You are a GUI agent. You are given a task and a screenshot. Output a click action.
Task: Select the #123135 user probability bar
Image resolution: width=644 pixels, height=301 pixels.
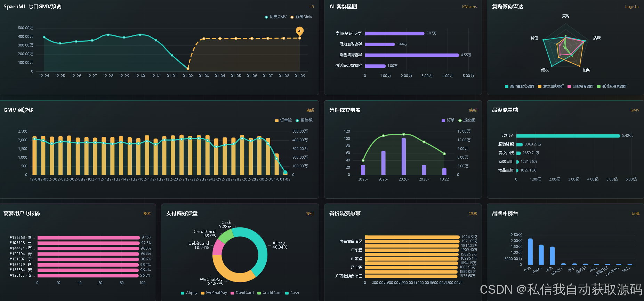pyautogui.click(x=88, y=276)
